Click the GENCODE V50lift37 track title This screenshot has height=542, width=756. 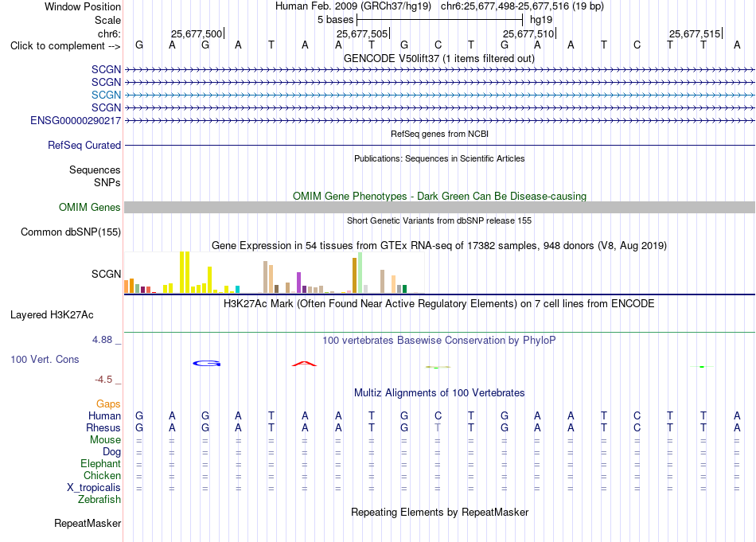click(x=439, y=58)
